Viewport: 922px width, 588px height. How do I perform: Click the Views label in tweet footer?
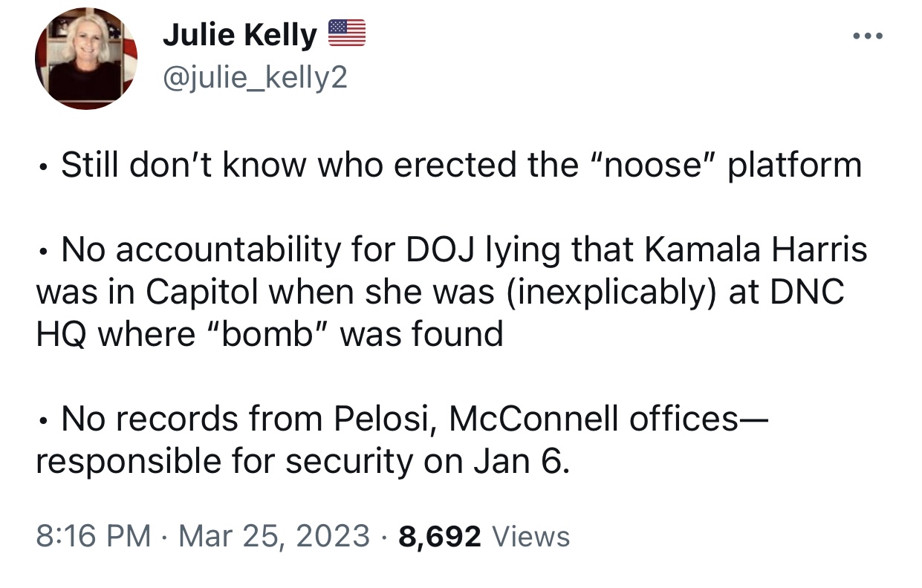(530, 535)
